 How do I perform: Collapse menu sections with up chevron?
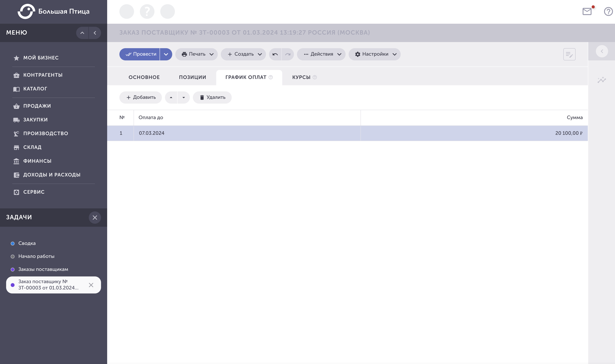click(x=82, y=33)
